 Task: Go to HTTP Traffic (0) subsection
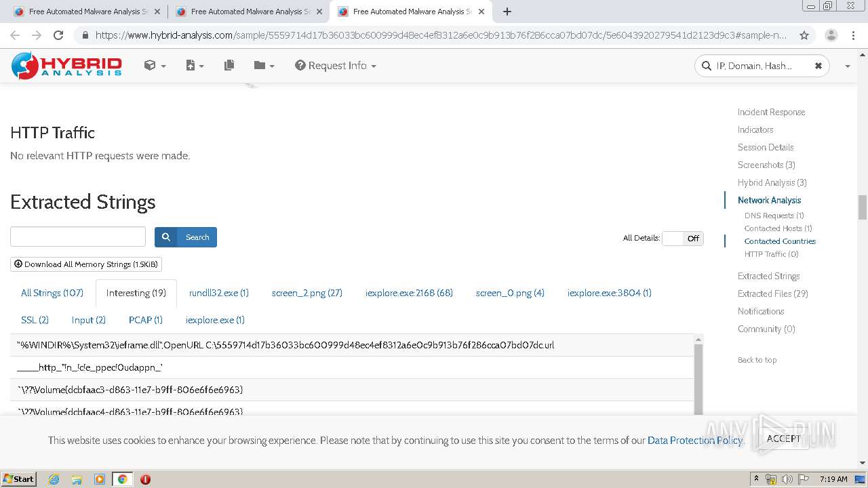(772, 254)
